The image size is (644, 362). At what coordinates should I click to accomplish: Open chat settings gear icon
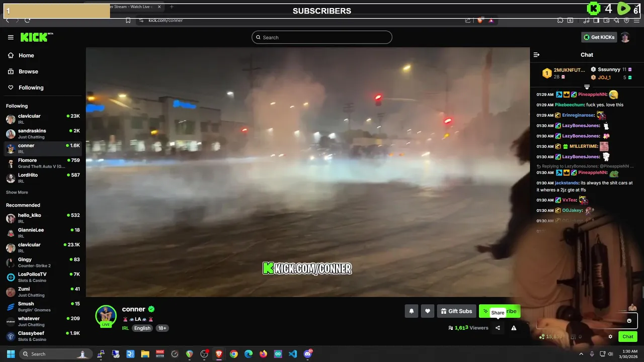[x=610, y=337]
